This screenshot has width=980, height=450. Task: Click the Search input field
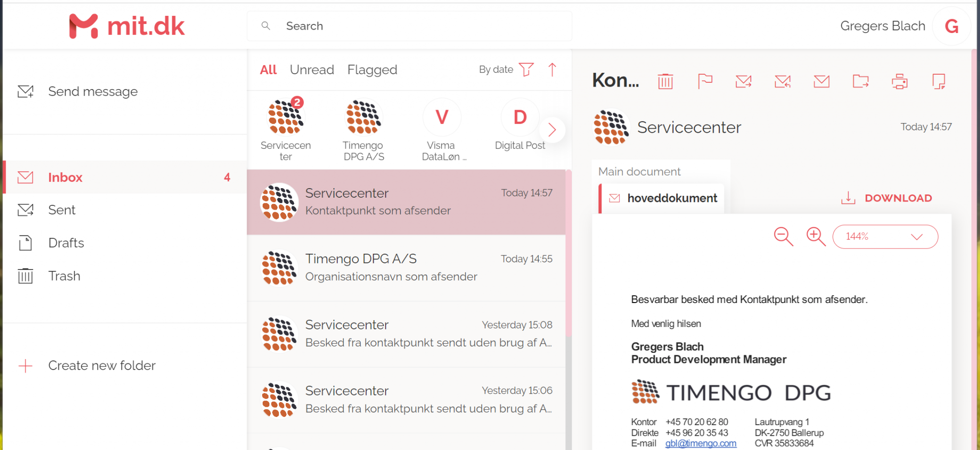pos(409,26)
